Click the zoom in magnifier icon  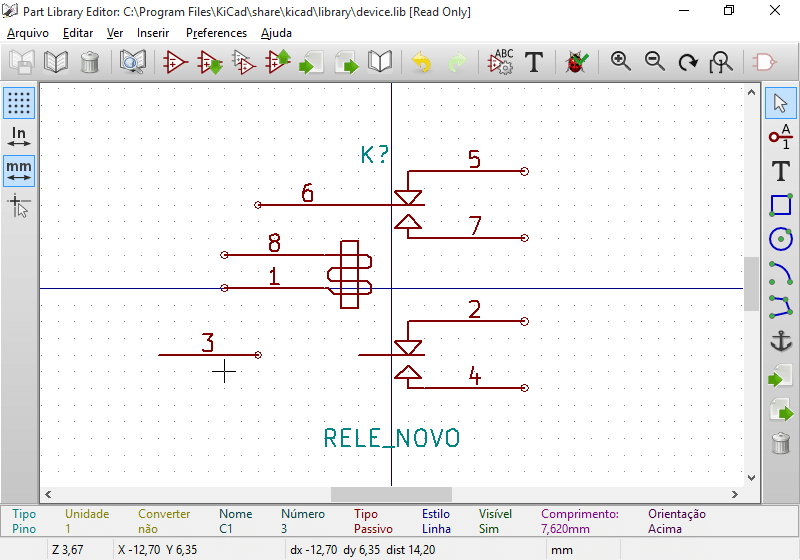[621, 62]
